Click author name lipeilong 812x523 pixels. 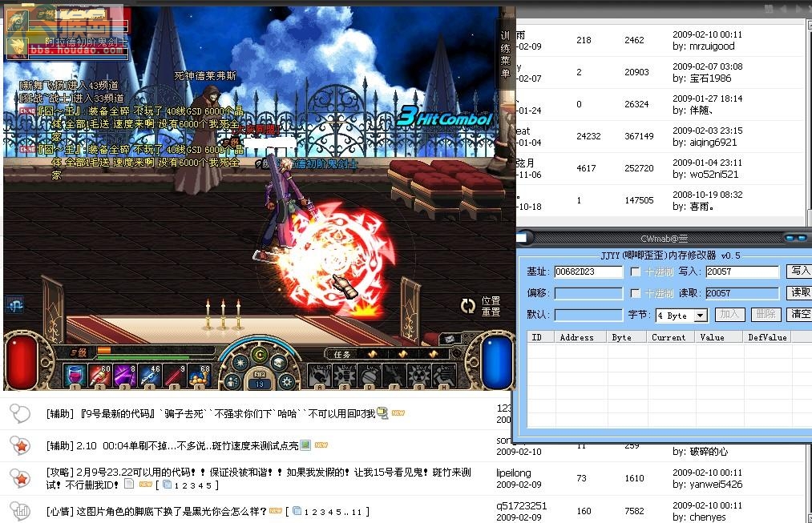(x=513, y=473)
